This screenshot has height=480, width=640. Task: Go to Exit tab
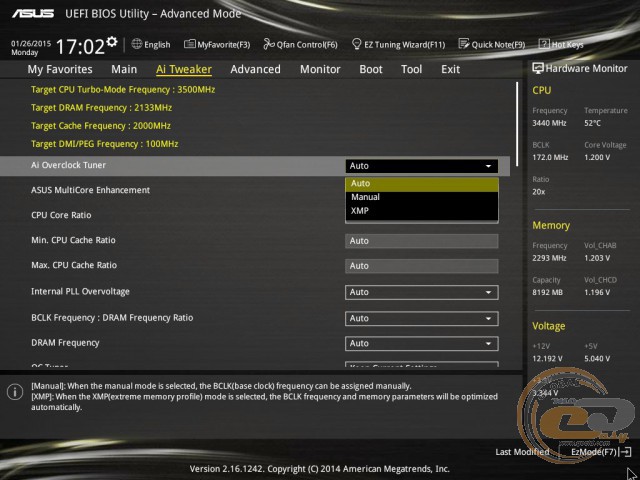tap(450, 69)
